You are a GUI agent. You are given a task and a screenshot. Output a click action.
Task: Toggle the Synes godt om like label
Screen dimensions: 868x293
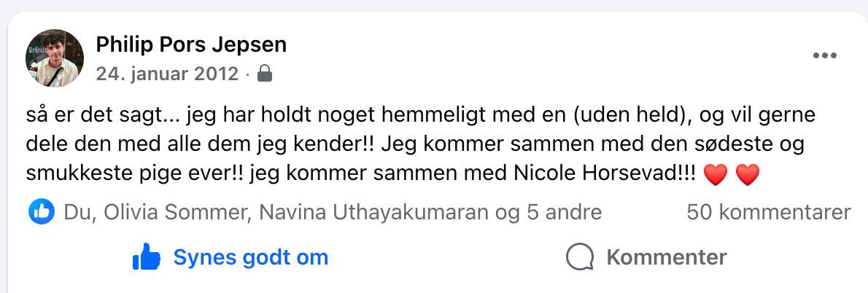point(250,257)
